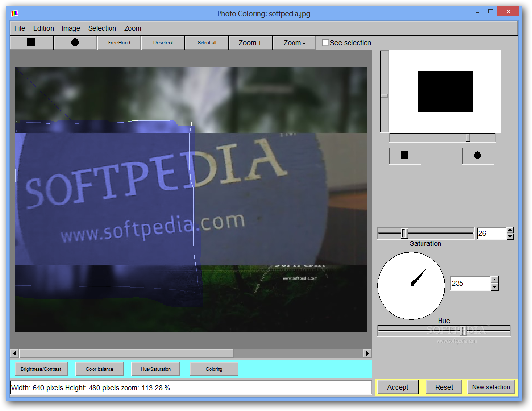Viewport: 532px width, 411px height.
Task: Click the saturation value field showing 26
Action: tap(491, 233)
